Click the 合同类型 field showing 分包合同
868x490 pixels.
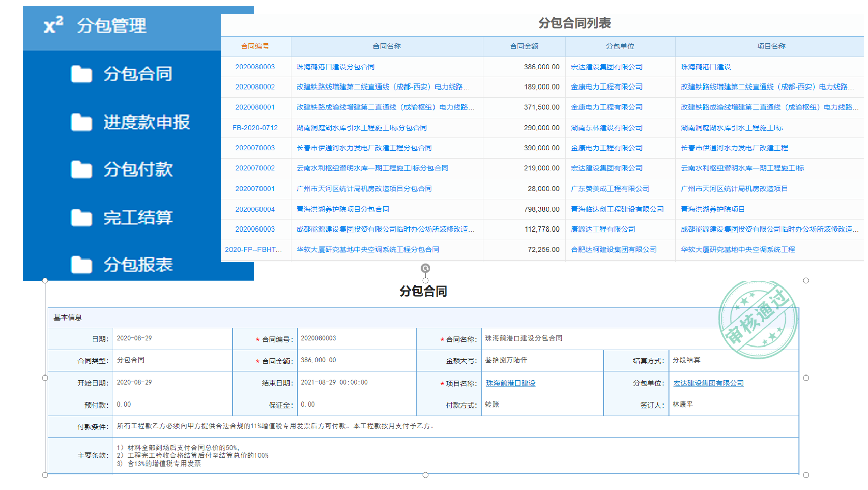[172, 360]
